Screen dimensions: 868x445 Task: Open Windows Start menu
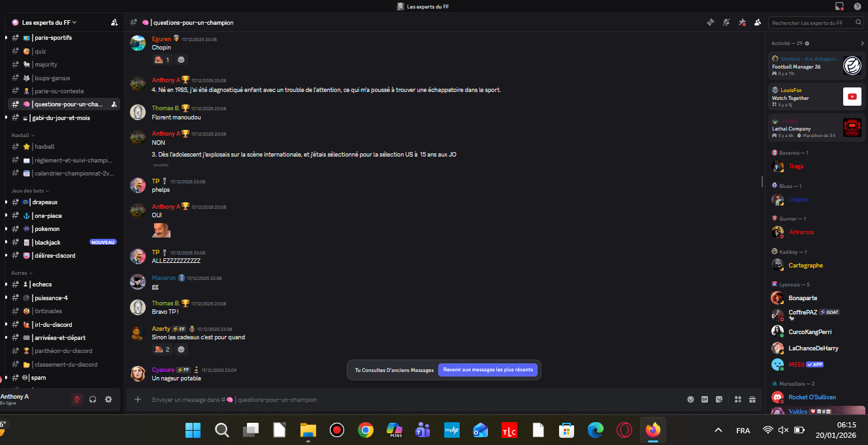coord(193,430)
